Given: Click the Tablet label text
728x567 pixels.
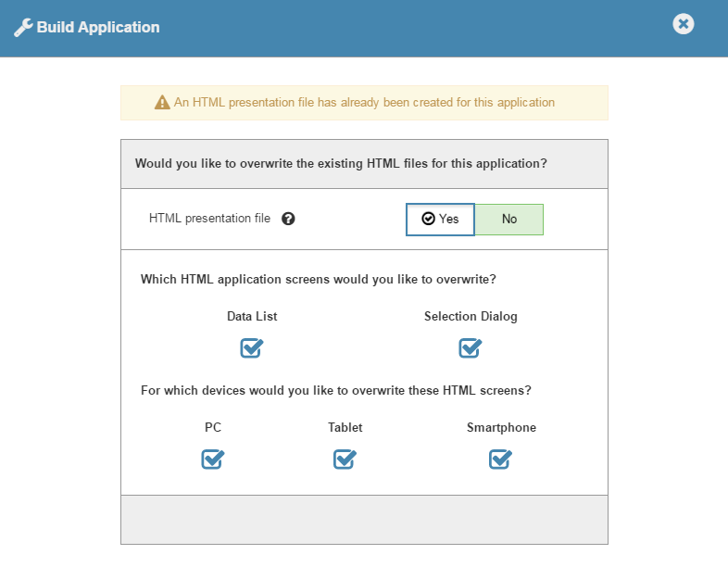Looking at the screenshot, I should coord(345,427).
